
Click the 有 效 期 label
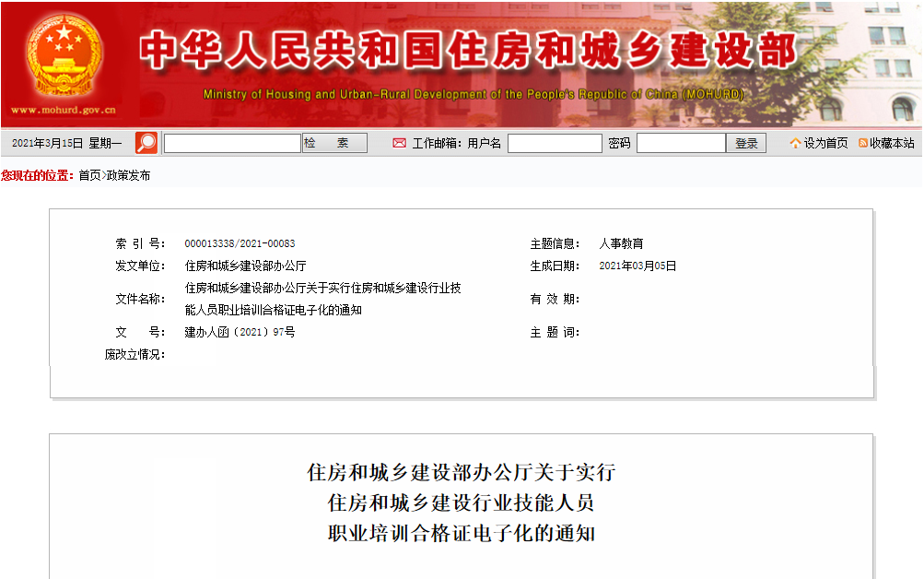[x=556, y=299]
